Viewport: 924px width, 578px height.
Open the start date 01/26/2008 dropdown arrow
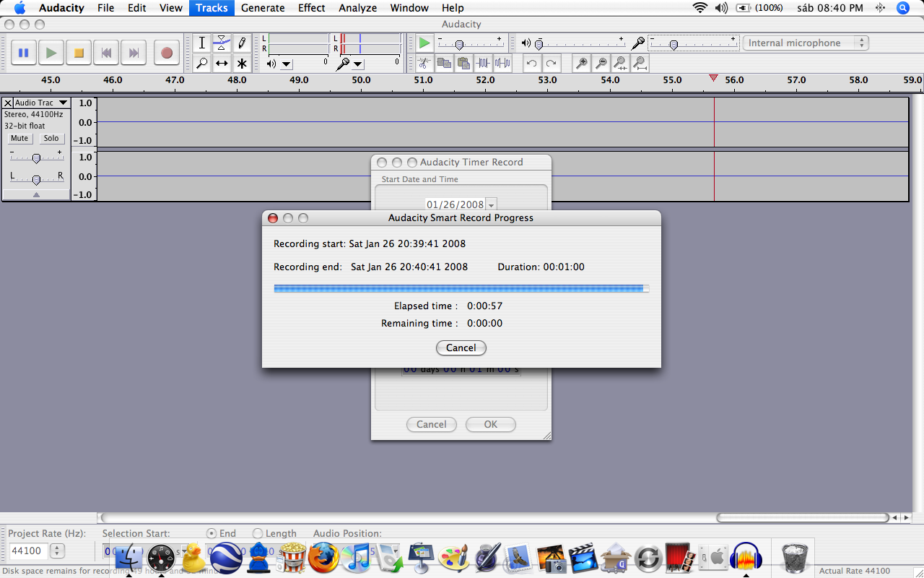pos(492,205)
